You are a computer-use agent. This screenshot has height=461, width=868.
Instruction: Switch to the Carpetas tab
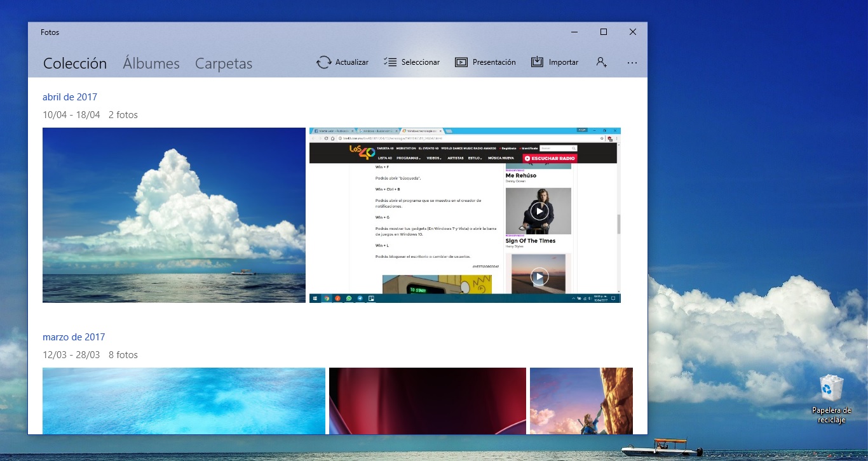[x=223, y=63]
